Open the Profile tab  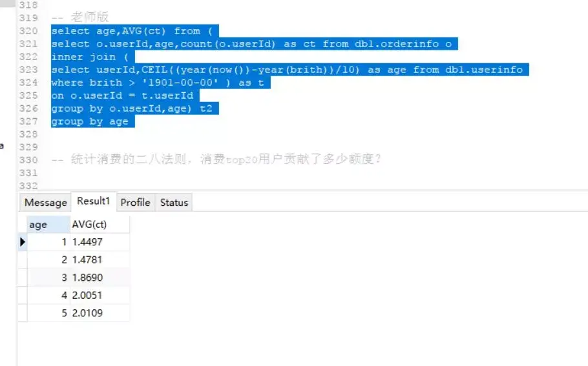(x=136, y=202)
